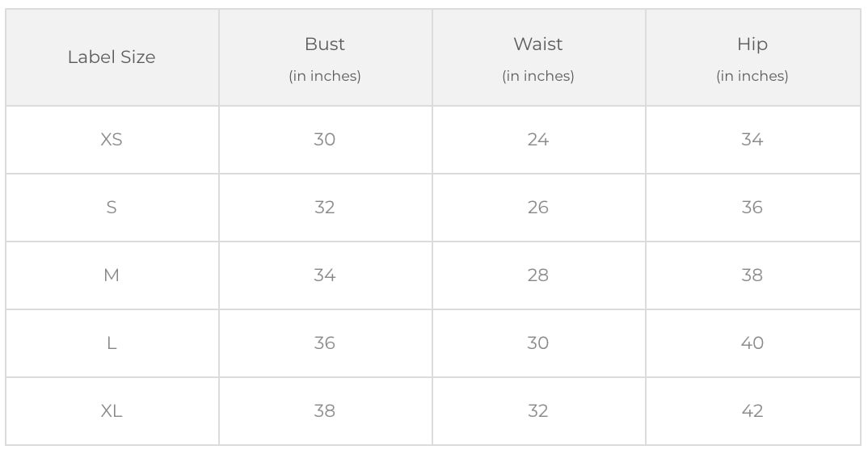Select the XS waist value 24
868x454 pixels.
point(538,140)
